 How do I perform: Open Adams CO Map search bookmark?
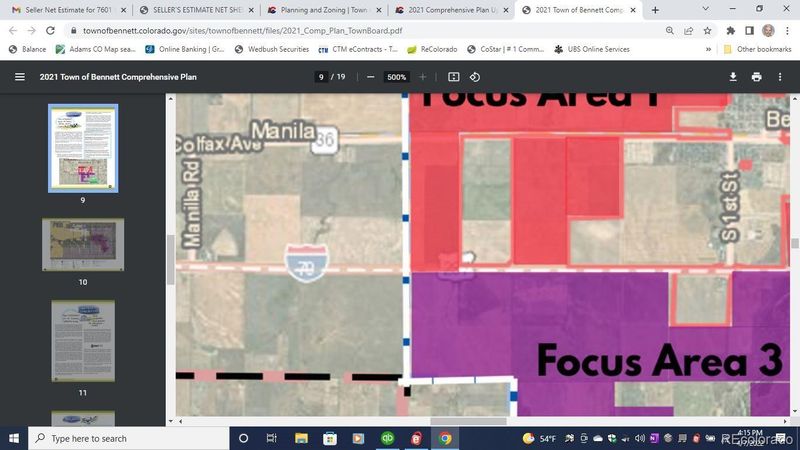[95, 49]
